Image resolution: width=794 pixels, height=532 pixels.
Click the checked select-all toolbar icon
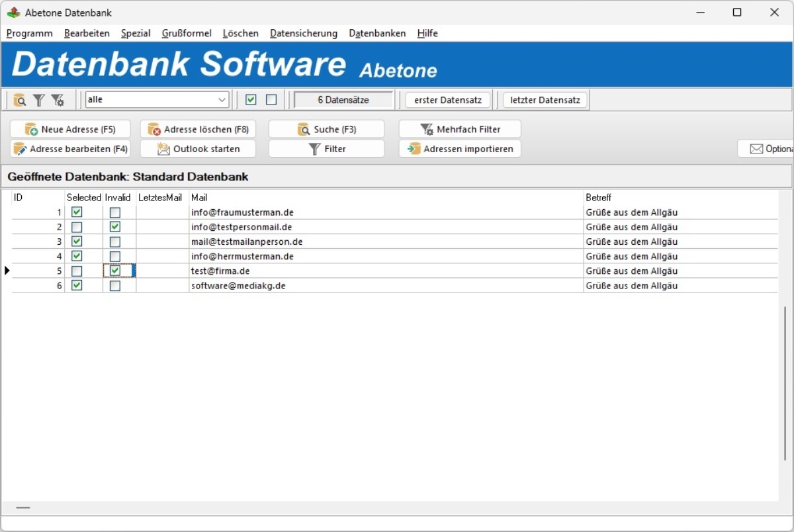pos(251,100)
